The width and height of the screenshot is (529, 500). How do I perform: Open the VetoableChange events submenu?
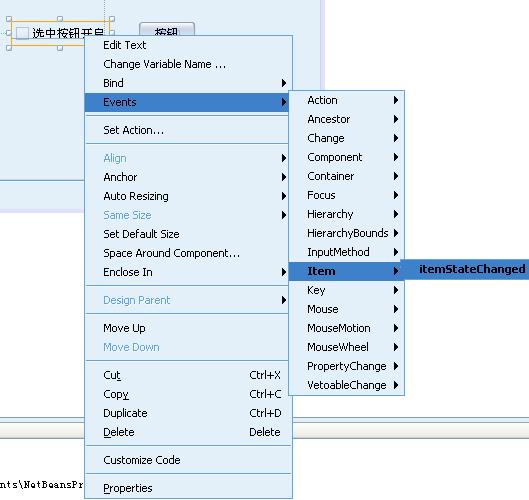tap(346, 385)
